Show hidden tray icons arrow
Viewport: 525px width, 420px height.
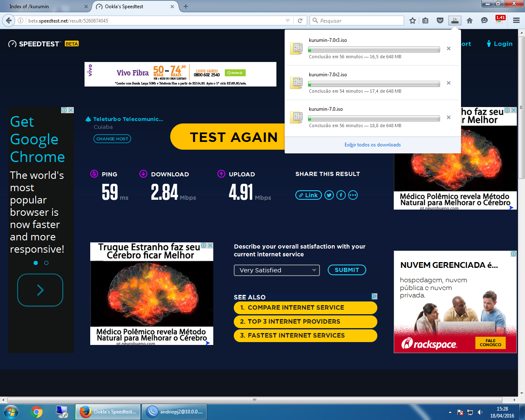(450, 412)
